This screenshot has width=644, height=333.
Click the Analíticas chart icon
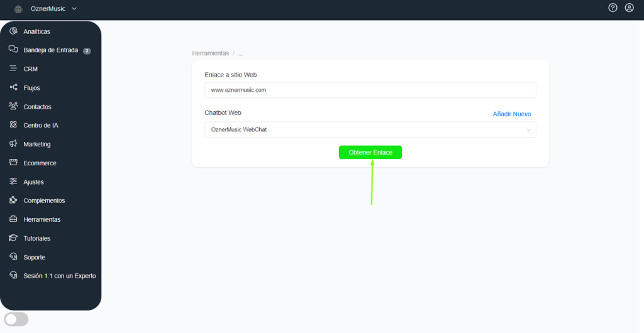tap(13, 31)
